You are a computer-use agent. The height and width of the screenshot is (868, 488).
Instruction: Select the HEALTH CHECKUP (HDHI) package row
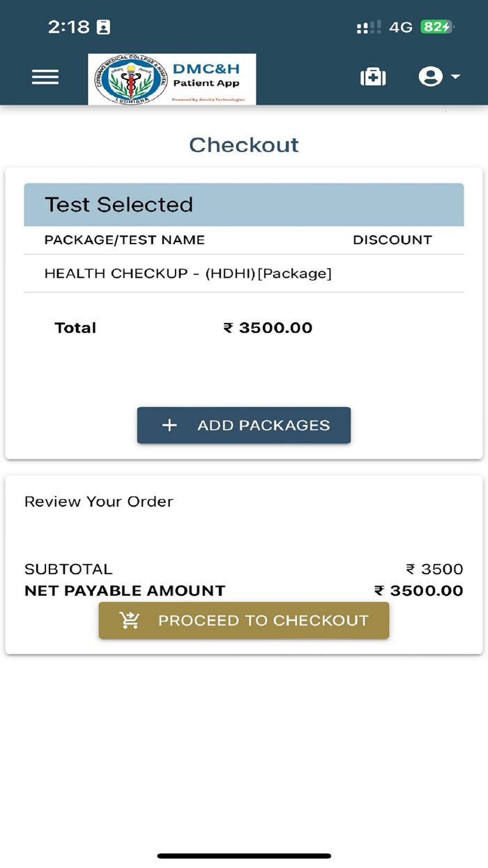(x=188, y=273)
